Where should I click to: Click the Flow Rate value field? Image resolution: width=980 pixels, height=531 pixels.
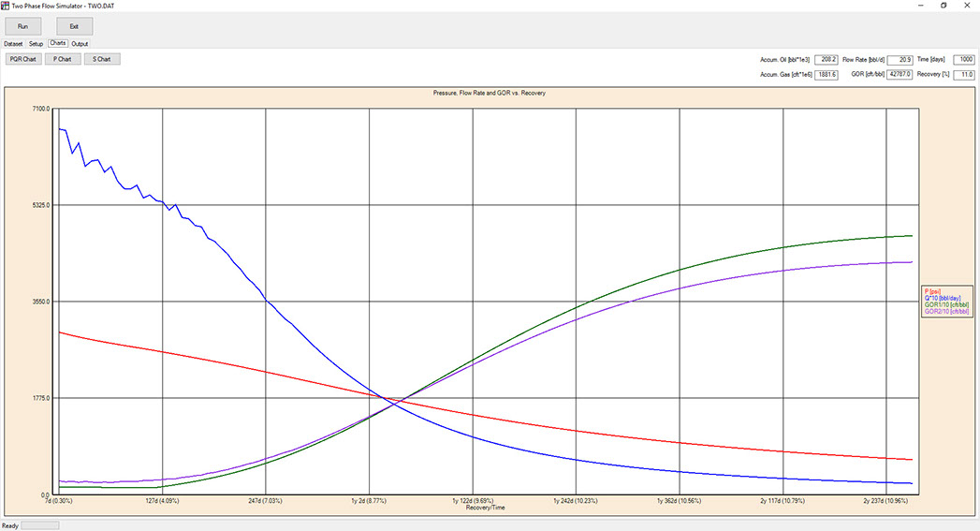click(899, 59)
